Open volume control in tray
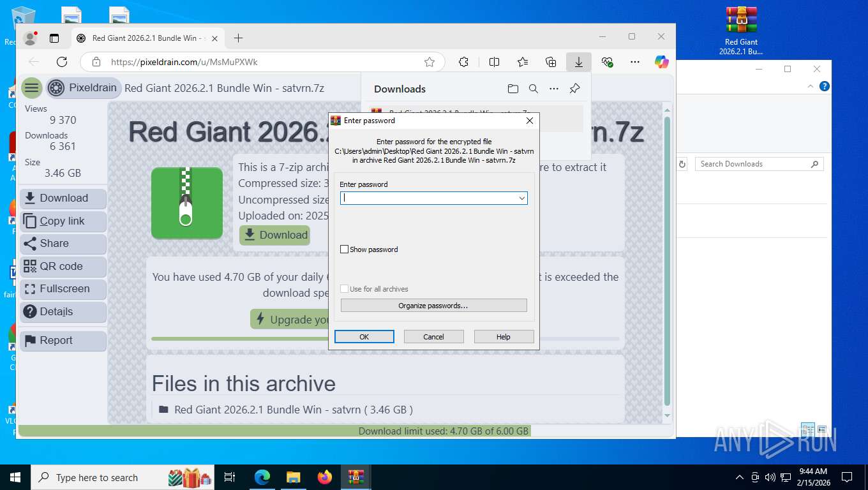 pyautogui.click(x=770, y=477)
